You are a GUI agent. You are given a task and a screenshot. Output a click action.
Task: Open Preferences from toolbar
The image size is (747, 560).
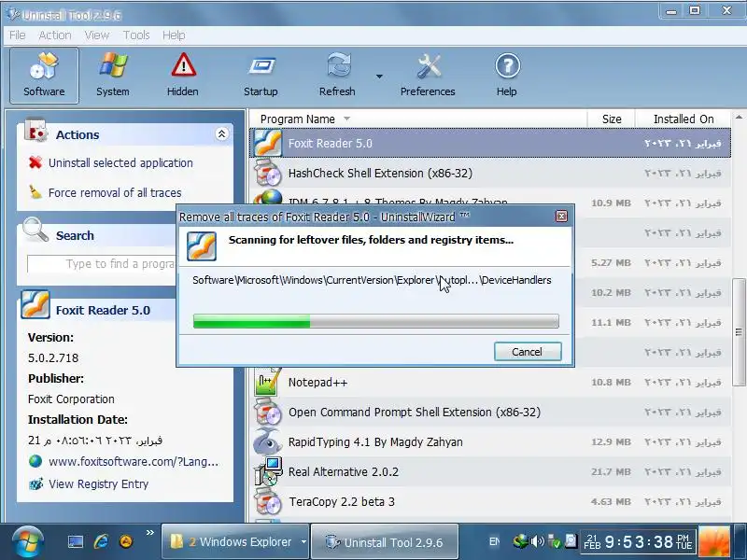428,76
